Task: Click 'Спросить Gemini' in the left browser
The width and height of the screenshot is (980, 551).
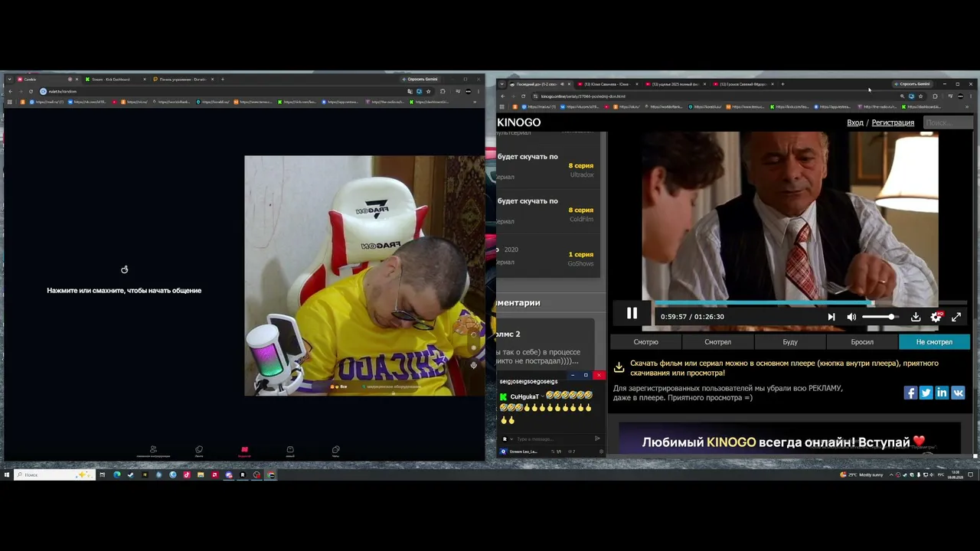Action: click(x=420, y=80)
